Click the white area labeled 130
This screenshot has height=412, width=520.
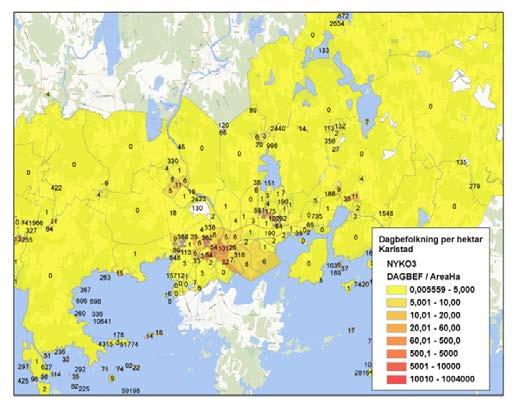[197, 208]
